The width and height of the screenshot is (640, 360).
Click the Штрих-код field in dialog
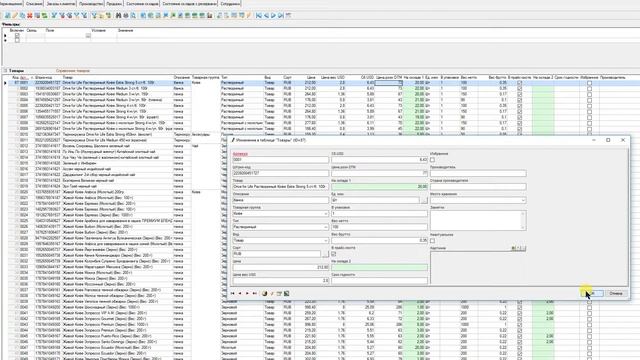click(x=280, y=173)
